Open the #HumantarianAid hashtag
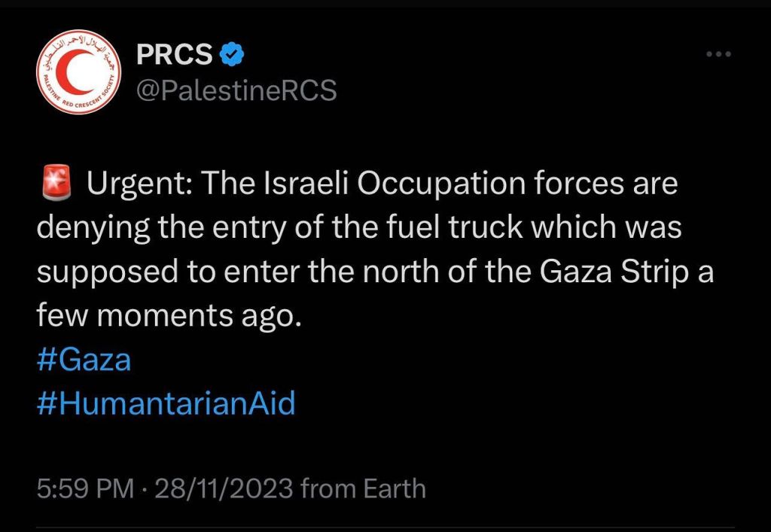 166,403
